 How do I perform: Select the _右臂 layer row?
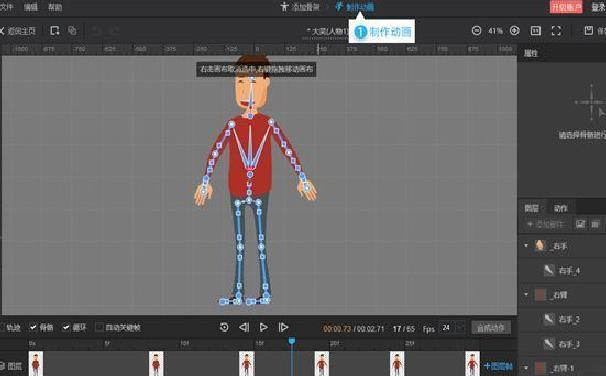562,295
